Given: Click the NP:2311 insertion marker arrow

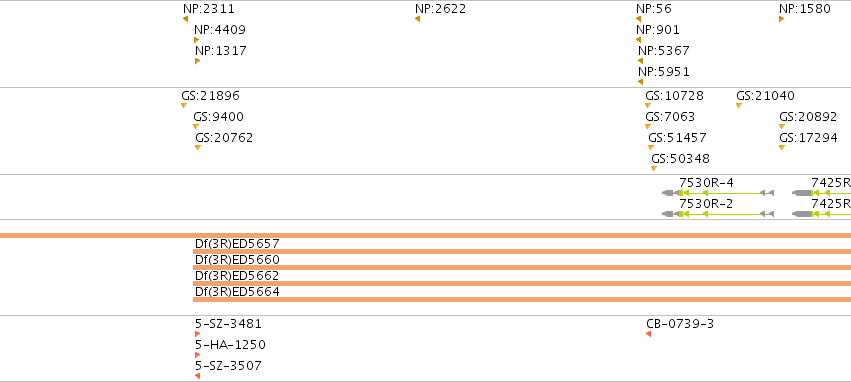Looking at the screenshot, I should [x=186, y=19].
